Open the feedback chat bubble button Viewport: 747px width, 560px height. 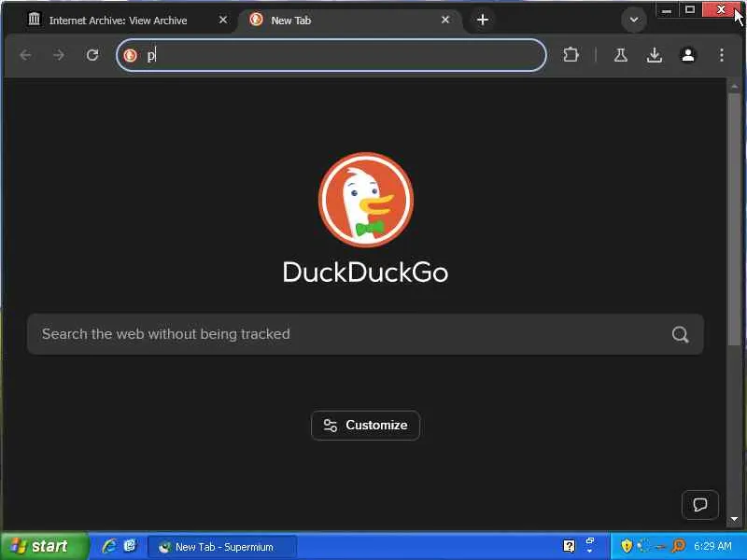(x=699, y=504)
